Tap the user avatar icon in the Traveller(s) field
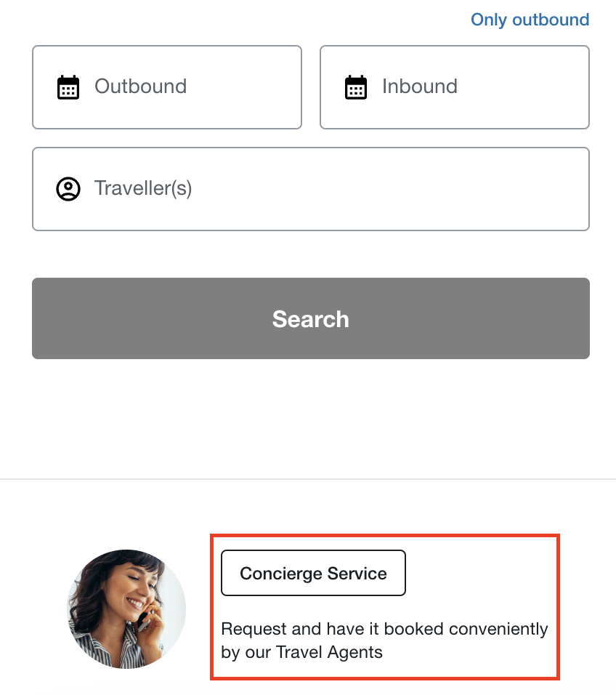Viewport: 616px width, 695px height. click(x=68, y=189)
